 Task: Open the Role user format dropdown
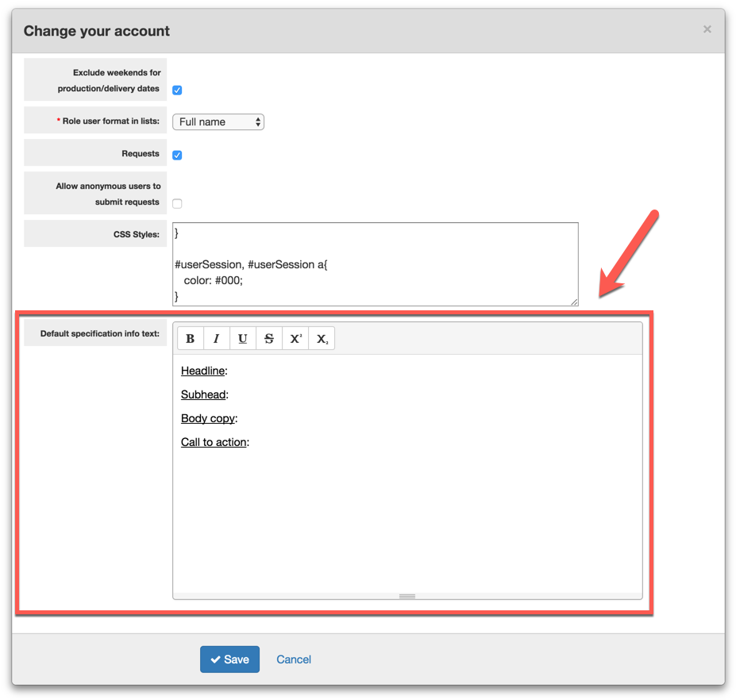coord(218,122)
